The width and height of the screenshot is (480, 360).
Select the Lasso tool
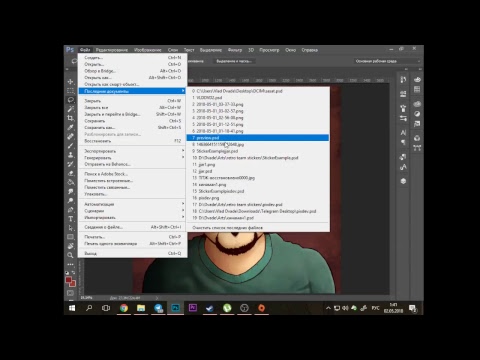tap(70, 100)
